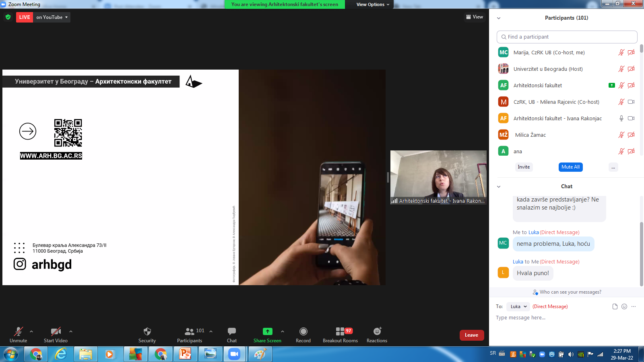Open the 'on YouTube' live dropdown
The image size is (644, 362).
coord(52,17)
